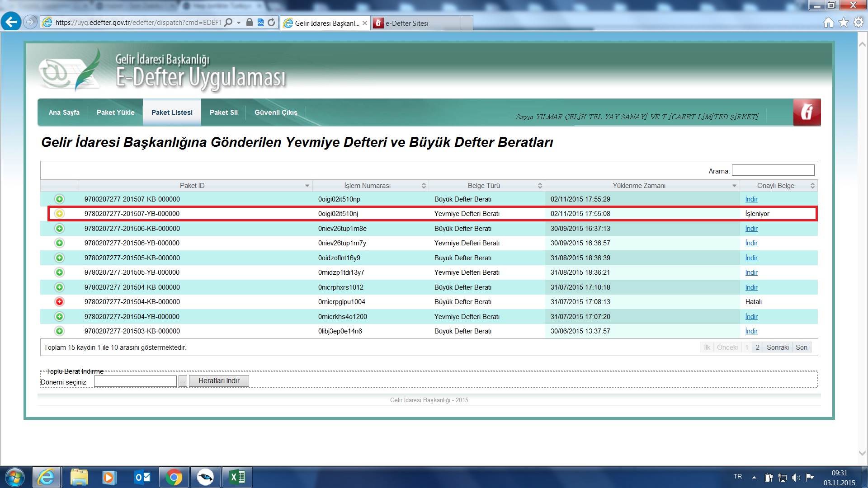
Task: Sort the Belge Türü column
Action: [x=484, y=186]
